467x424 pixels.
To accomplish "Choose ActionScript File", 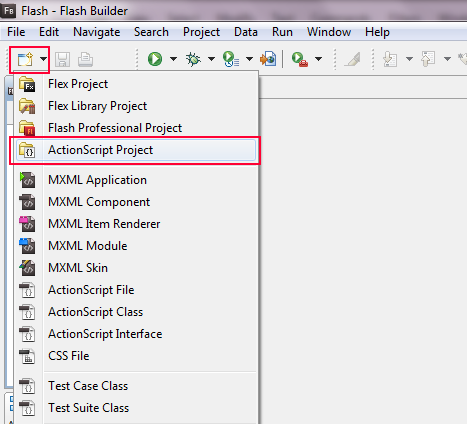I will (x=136, y=290).
